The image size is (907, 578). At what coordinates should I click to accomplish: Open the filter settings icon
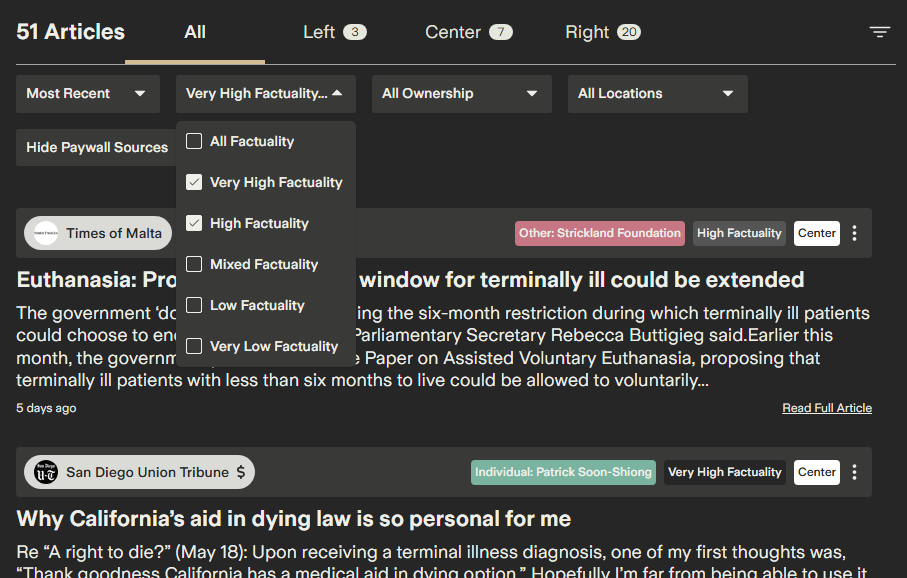point(879,32)
